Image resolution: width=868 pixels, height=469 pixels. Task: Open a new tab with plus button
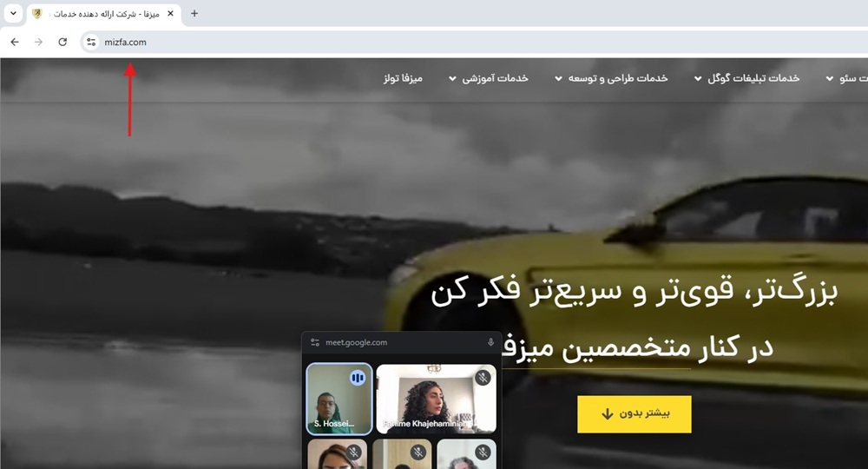click(194, 13)
